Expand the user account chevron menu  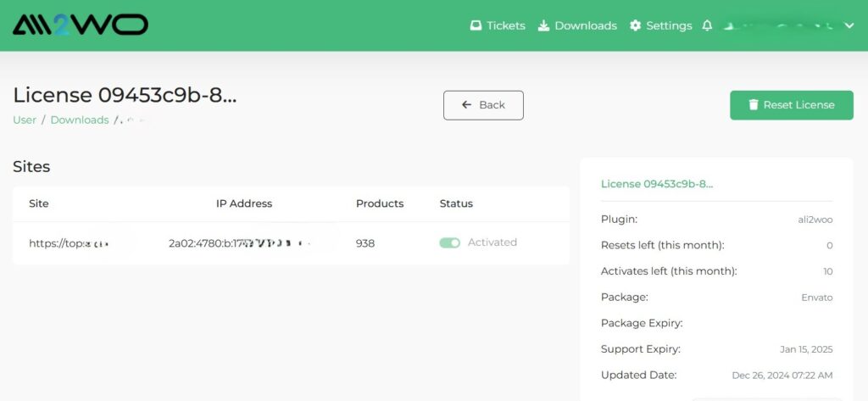(x=849, y=25)
